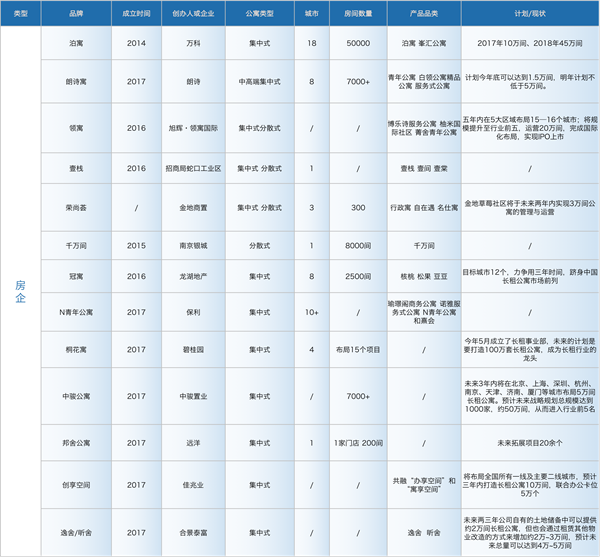Select the 公寓类型 column header

tap(263, 16)
